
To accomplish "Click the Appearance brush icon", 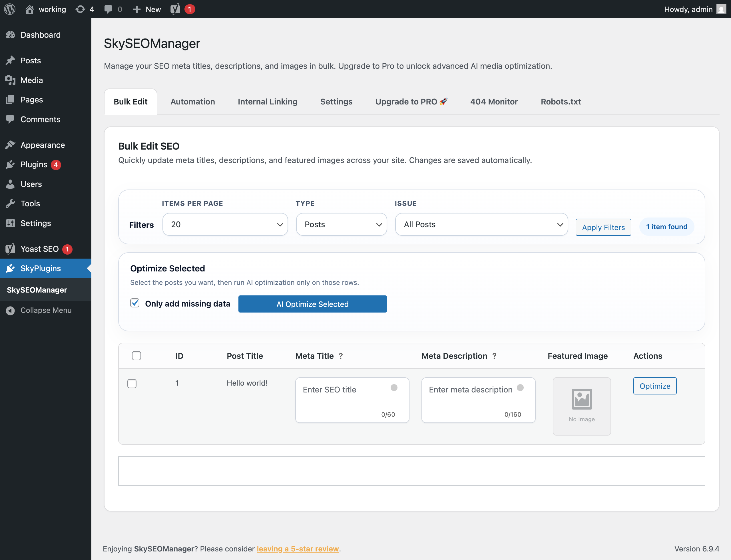I will point(10,145).
